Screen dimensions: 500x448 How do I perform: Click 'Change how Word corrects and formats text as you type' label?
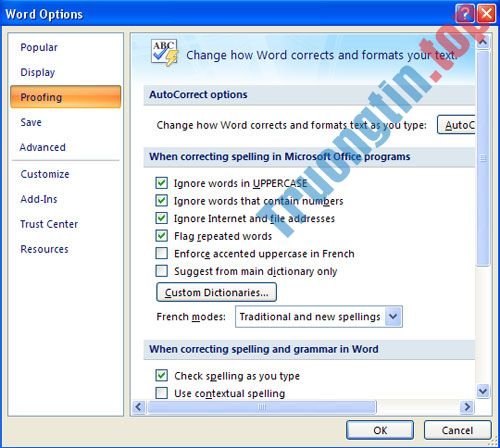(x=291, y=125)
